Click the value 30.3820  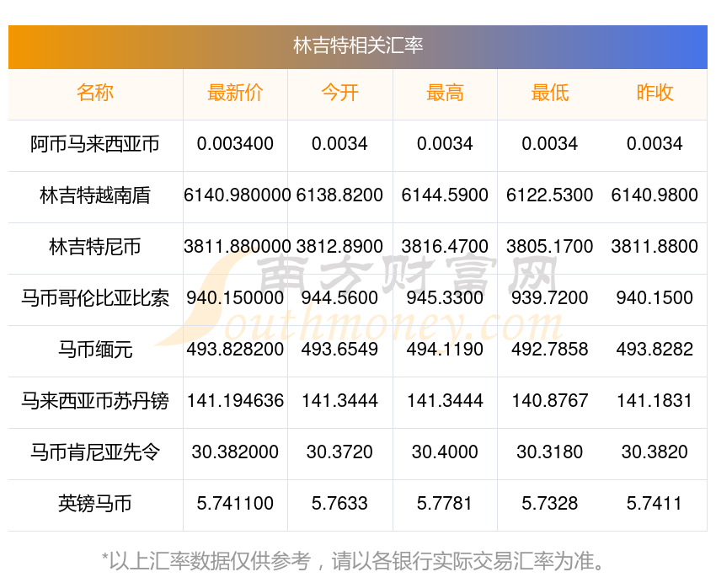[x=655, y=452]
